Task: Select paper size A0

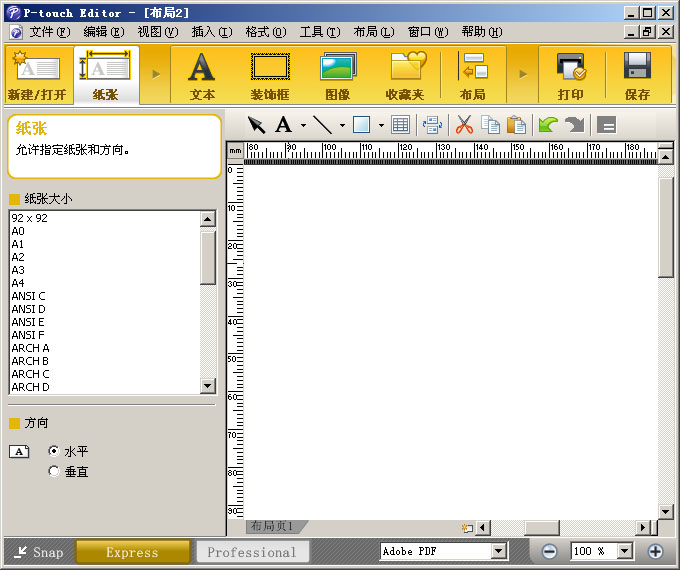Action: click(x=105, y=231)
